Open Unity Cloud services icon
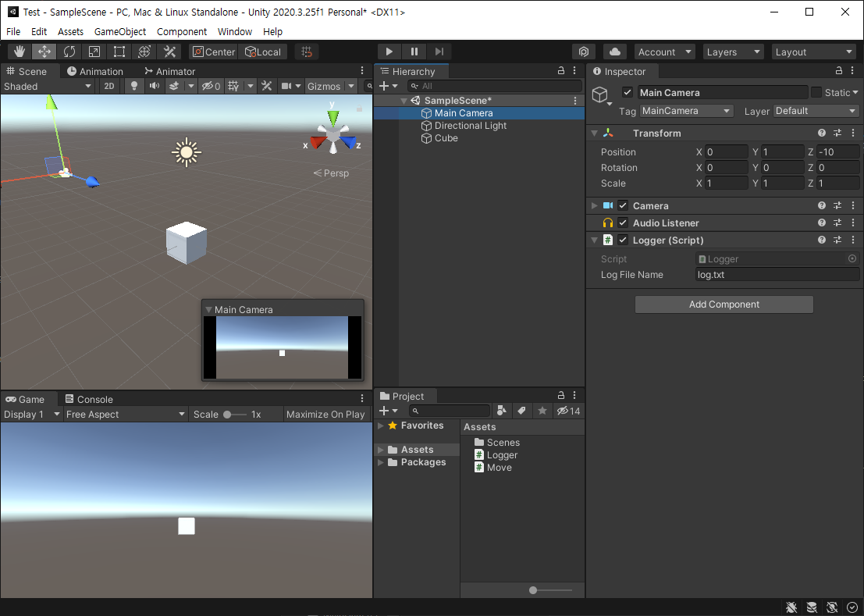The height and width of the screenshot is (616, 864). (617, 52)
